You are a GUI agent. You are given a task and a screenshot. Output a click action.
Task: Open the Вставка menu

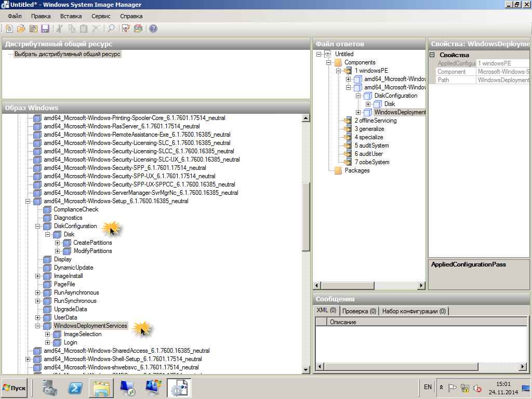(x=71, y=16)
